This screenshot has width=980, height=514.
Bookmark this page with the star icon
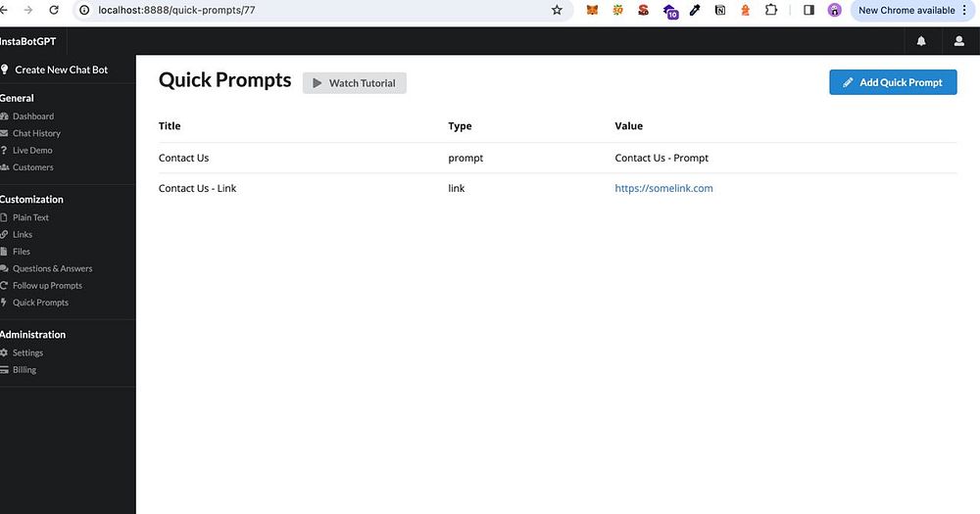click(557, 10)
